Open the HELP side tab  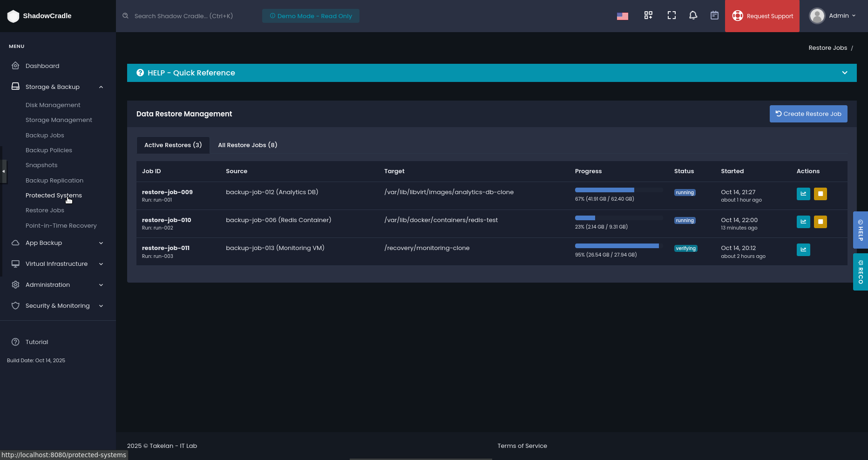click(861, 230)
